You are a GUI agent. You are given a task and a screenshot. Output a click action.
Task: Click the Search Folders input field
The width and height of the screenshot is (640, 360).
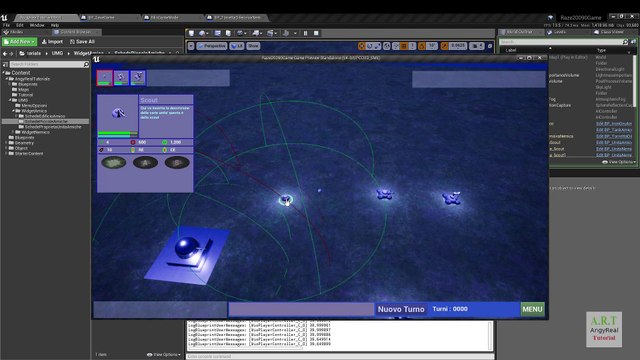pos(49,64)
